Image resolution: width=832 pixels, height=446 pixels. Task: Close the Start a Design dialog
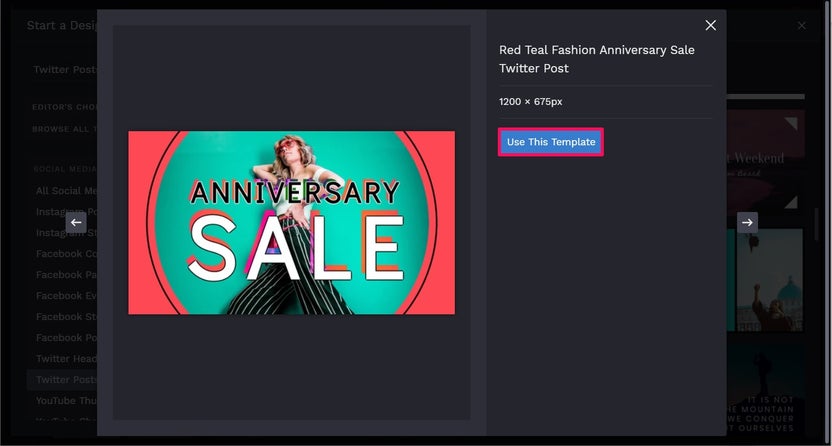(x=802, y=25)
